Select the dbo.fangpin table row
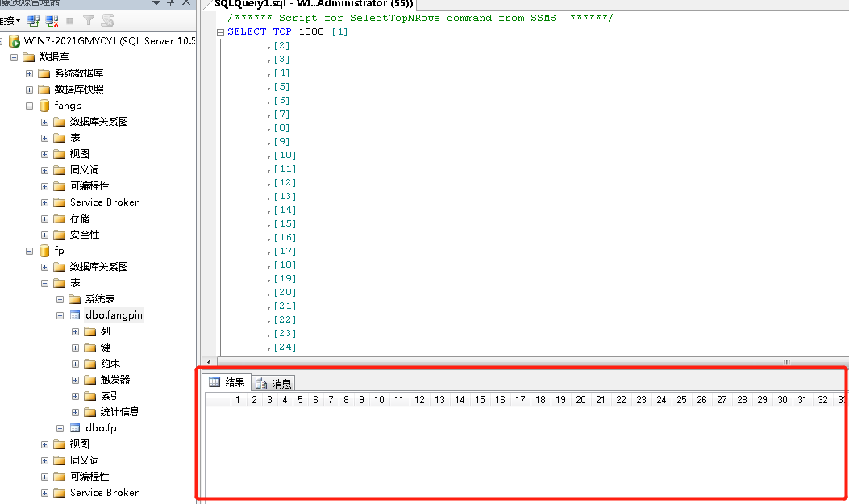The image size is (849, 504). click(114, 315)
